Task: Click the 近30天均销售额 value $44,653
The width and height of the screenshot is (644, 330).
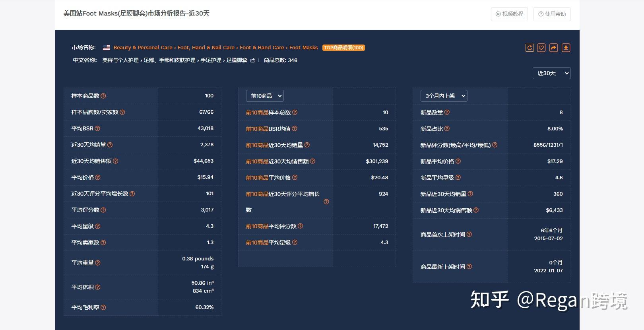Action: (204, 161)
